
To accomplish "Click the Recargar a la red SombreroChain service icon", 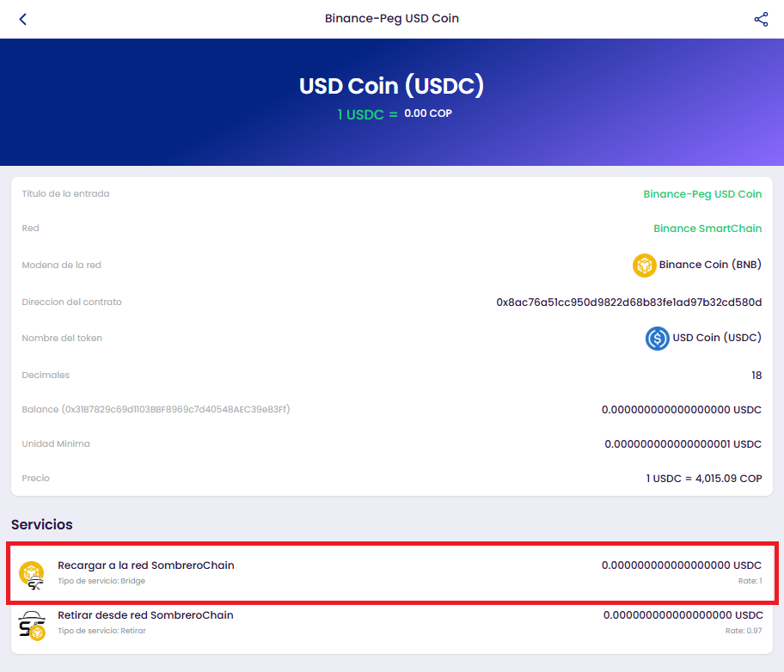I will [x=32, y=575].
